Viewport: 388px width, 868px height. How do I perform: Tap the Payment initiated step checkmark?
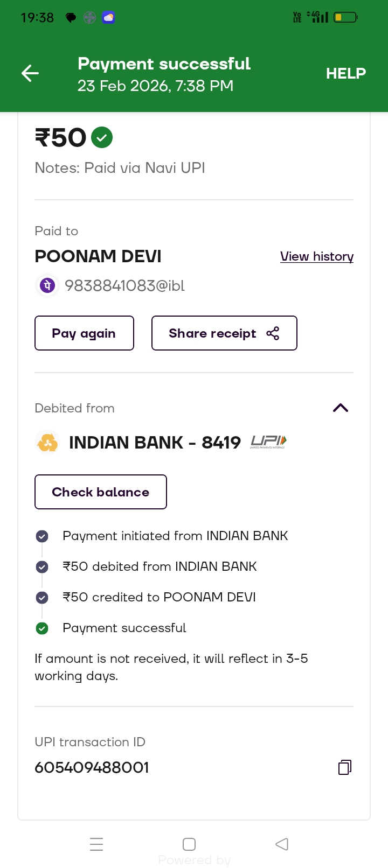click(42, 536)
